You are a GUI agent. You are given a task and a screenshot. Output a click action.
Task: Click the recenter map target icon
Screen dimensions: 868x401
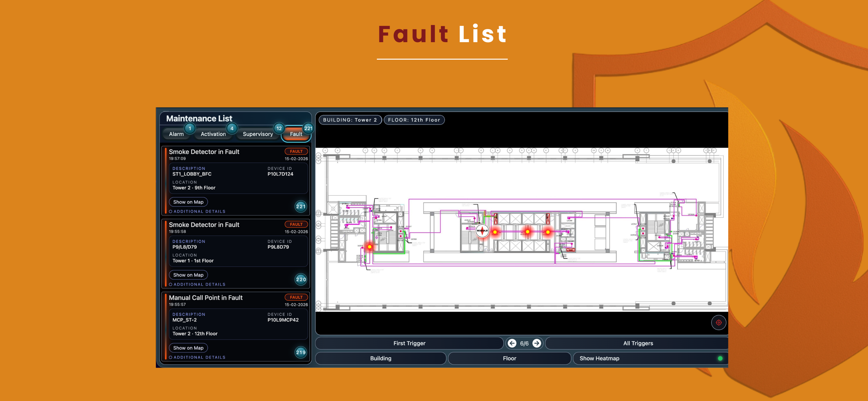[718, 323]
